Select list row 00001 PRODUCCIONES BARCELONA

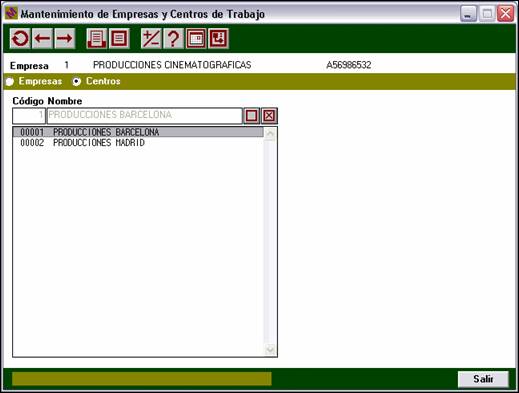pyautogui.click(x=138, y=132)
